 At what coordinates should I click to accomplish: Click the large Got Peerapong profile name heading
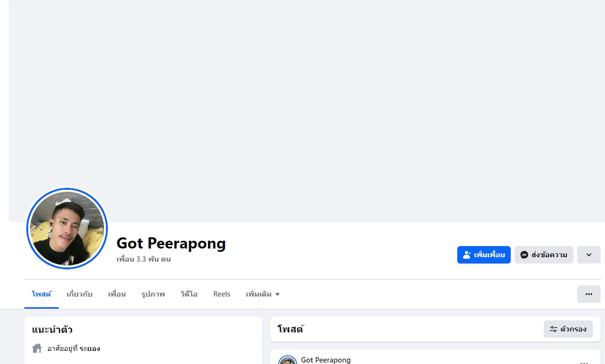tap(171, 243)
